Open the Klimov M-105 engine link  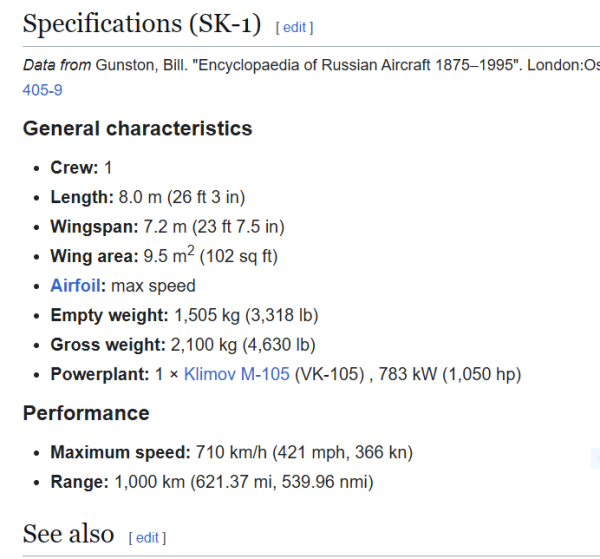pyautogui.click(x=237, y=375)
